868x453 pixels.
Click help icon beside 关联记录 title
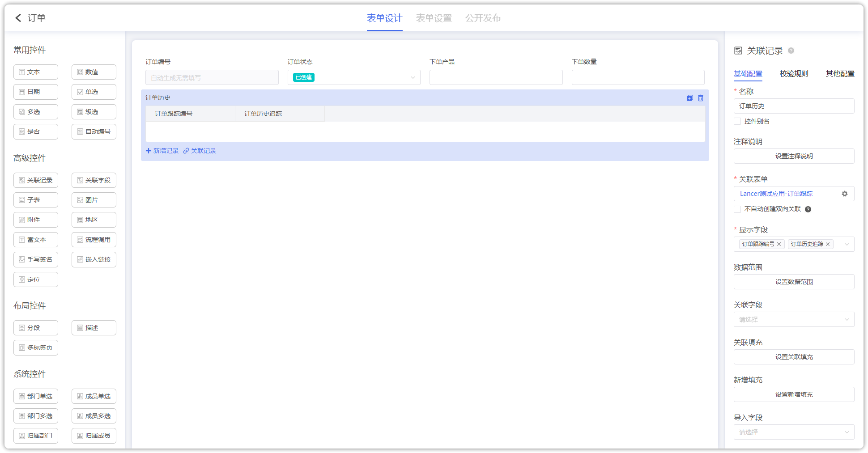pyautogui.click(x=791, y=51)
